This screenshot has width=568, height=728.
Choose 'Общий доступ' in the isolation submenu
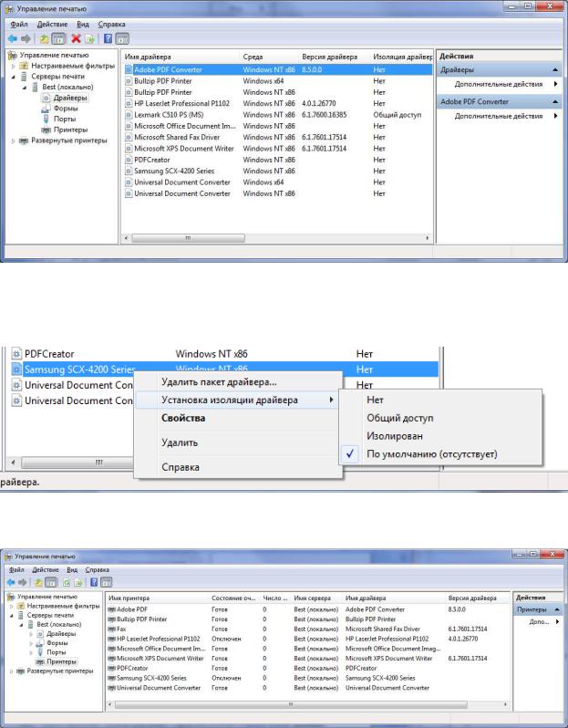[440, 418]
